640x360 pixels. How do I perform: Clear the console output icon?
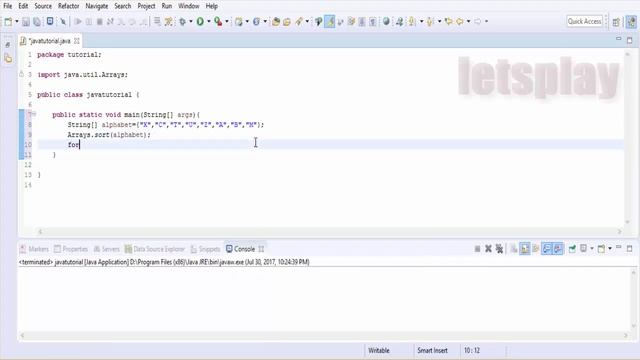coord(514,249)
